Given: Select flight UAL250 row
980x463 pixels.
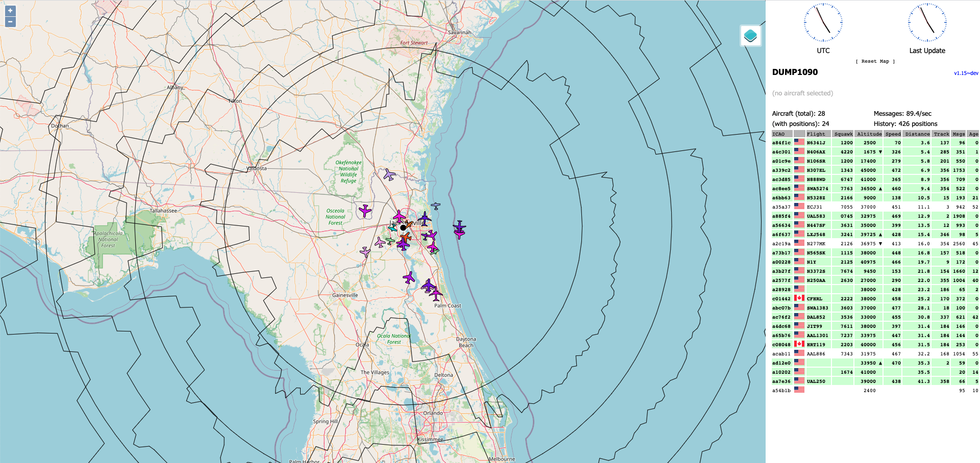Looking at the screenshot, I should click(x=875, y=381).
